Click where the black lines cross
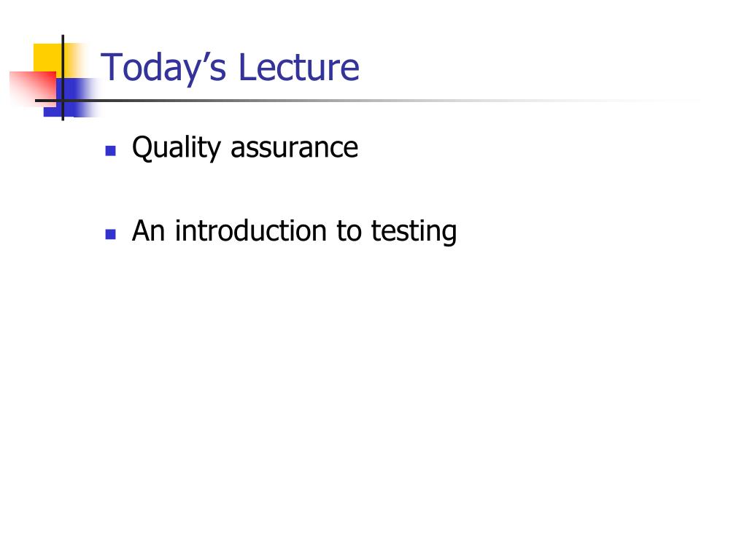Viewport: 747px width, 560px height. pos(63,101)
